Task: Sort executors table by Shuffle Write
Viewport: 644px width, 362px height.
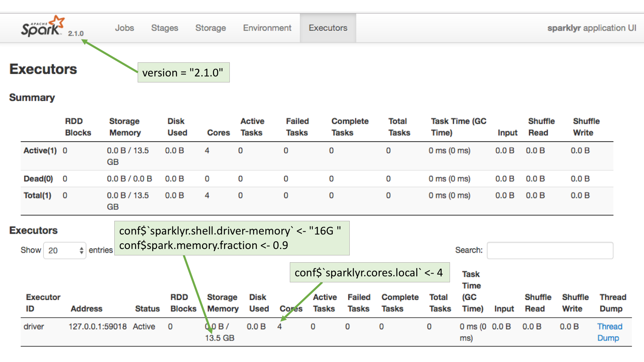Action: [575, 303]
